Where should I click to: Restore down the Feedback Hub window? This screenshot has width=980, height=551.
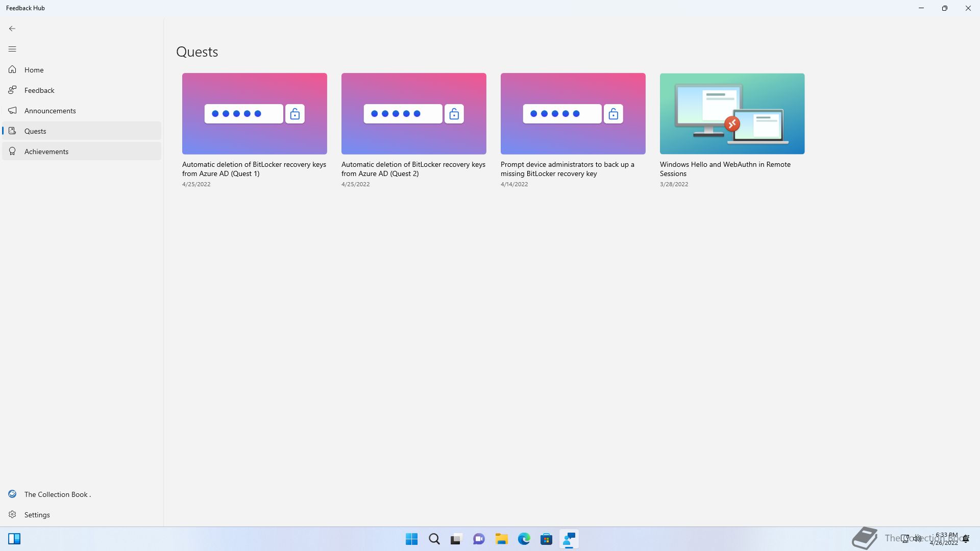click(x=944, y=8)
